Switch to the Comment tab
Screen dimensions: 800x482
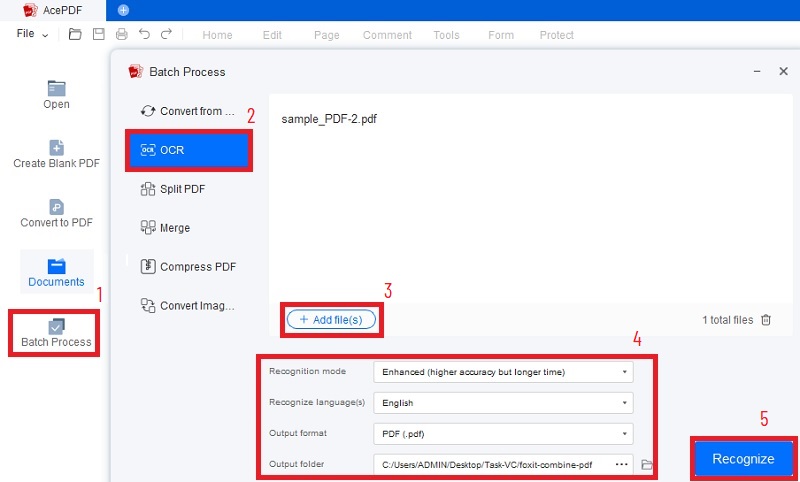(387, 35)
